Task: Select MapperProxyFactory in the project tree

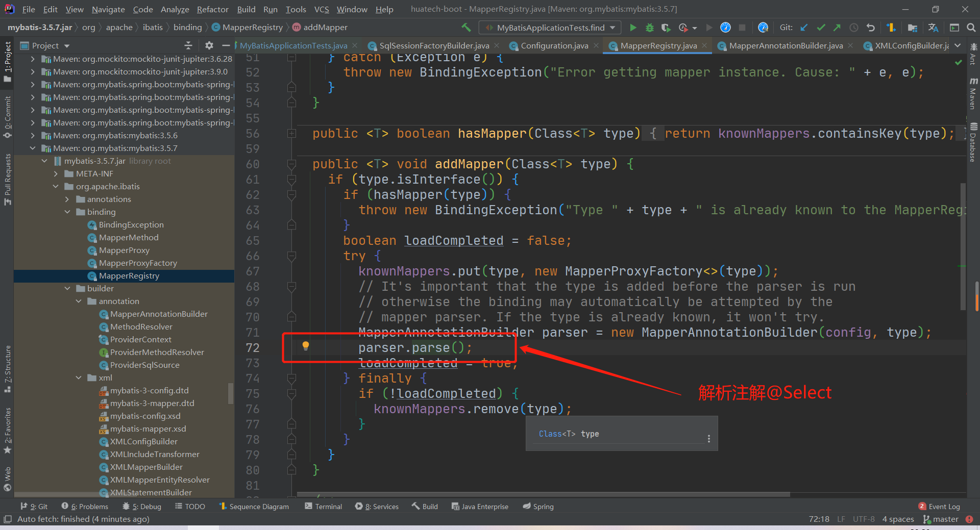Action: point(138,263)
